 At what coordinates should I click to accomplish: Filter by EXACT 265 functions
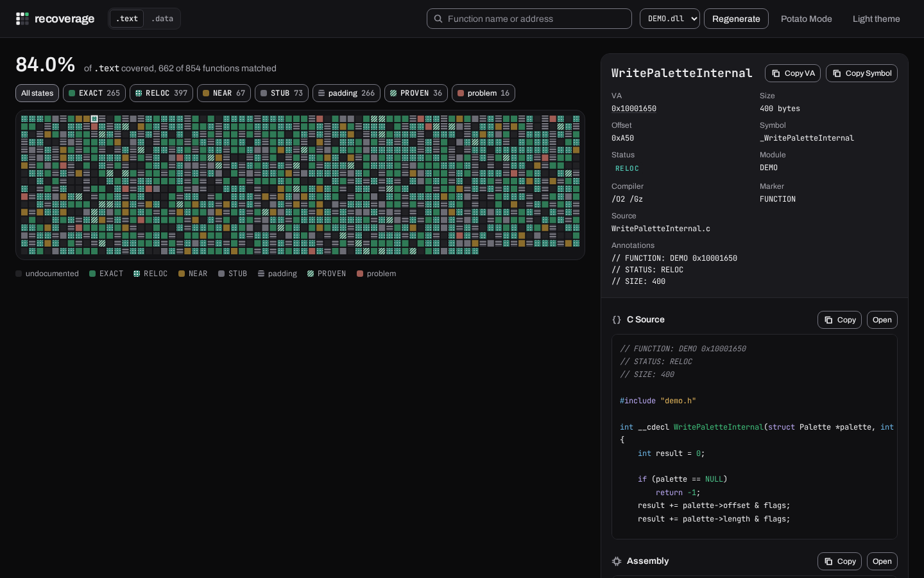tap(94, 93)
